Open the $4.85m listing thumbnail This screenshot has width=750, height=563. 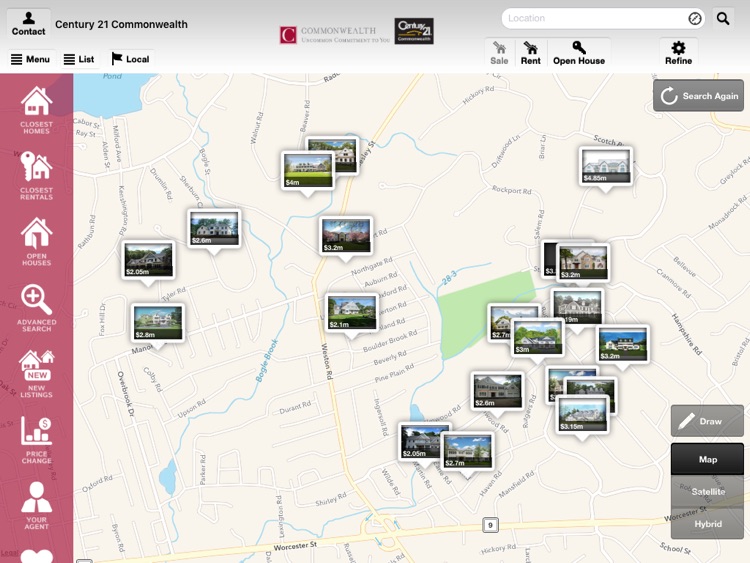(x=606, y=166)
